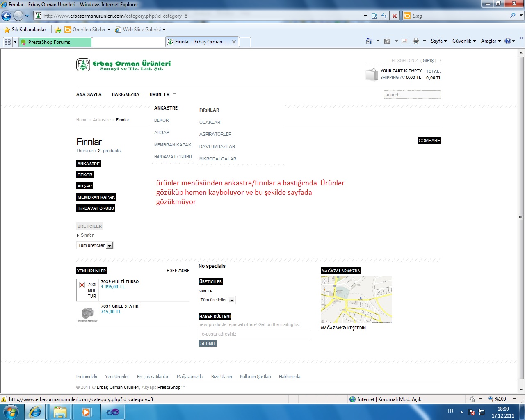The height and width of the screenshot is (420, 525).
Task: Open Windows Explorer folder icon on taskbar
Action: click(x=60, y=412)
